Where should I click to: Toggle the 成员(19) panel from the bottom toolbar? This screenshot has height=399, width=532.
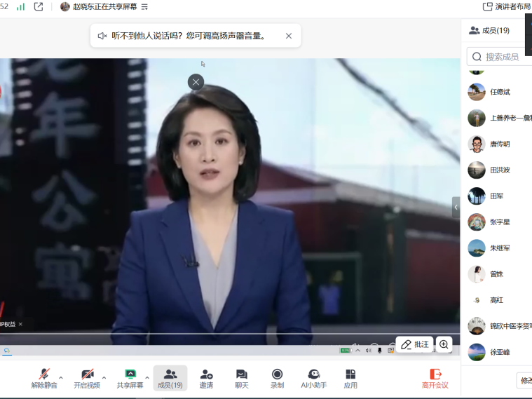click(170, 378)
